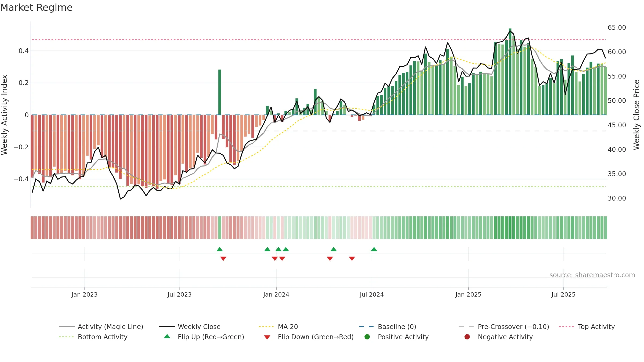
Task: Toggle Flip Up (Red→Green) legend entry
Action: pyautogui.click(x=204, y=337)
